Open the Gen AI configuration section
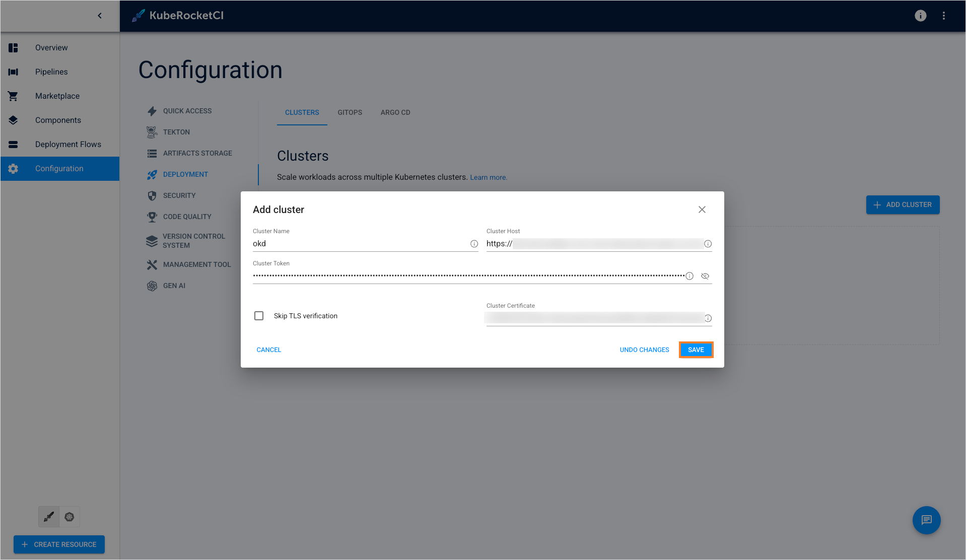This screenshot has height=560, width=966. (174, 286)
